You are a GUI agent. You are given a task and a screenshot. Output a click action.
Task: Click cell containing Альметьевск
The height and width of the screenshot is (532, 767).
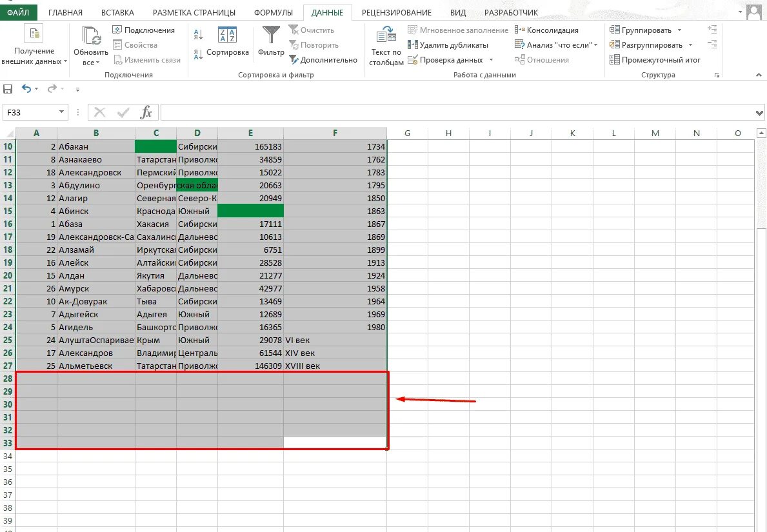pyautogui.click(x=96, y=366)
